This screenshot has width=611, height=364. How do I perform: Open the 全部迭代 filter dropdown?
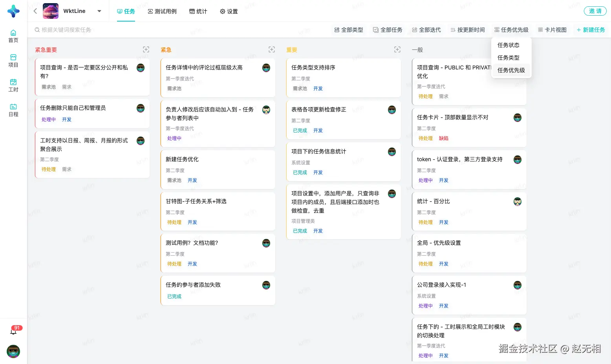[426, 30]
